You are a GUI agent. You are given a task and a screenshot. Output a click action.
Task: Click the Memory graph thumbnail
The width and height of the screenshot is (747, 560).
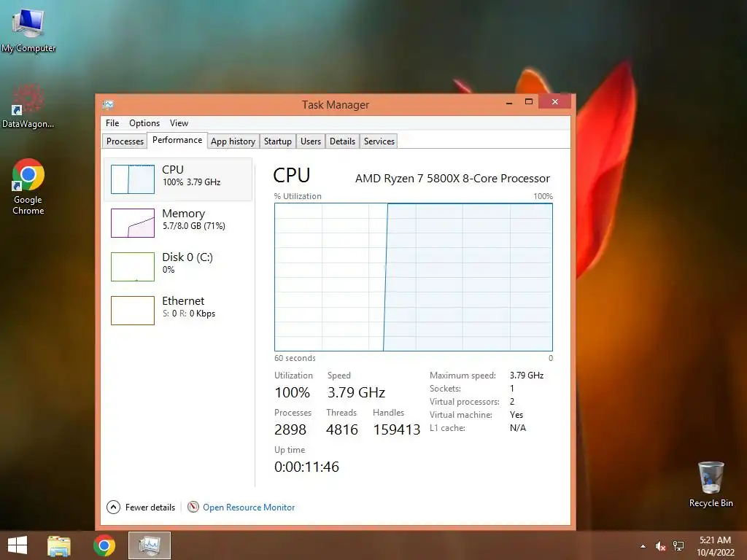[133, 223]
